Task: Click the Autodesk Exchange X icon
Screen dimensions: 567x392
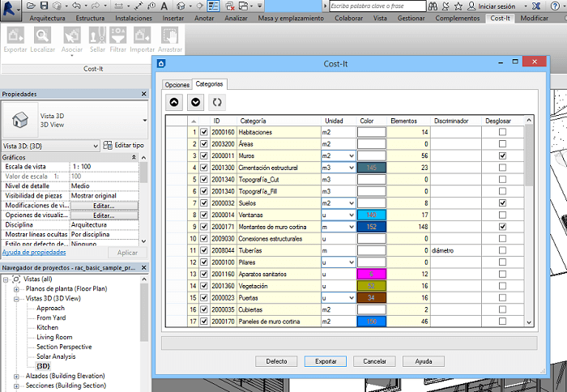Action: [536, 6]
